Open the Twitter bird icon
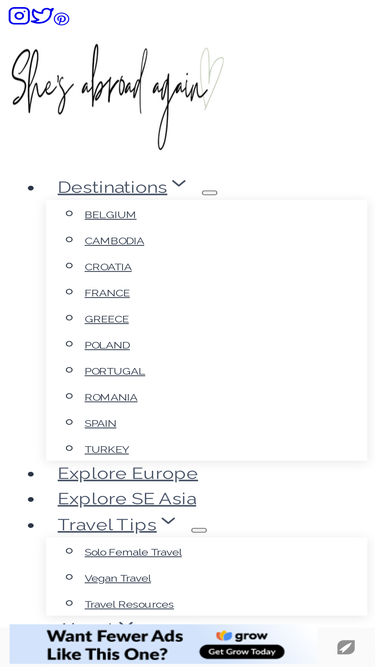 [42, 16]
